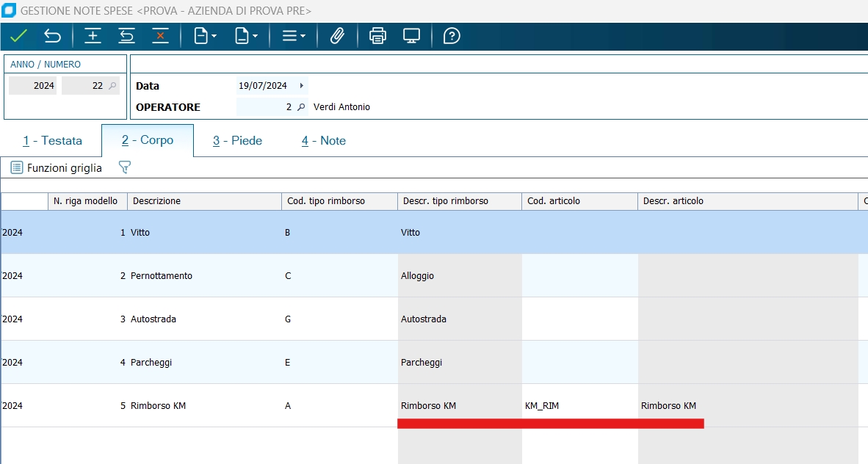Viewport: 868px width, 464px height.
Task: Open the hamburger lines menu dropdown
Action: click(294, 36)
